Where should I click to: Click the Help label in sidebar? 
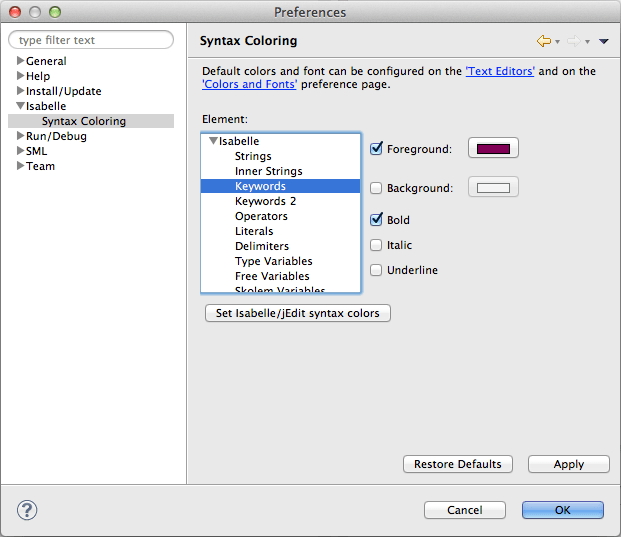click(x=38, y=76)
